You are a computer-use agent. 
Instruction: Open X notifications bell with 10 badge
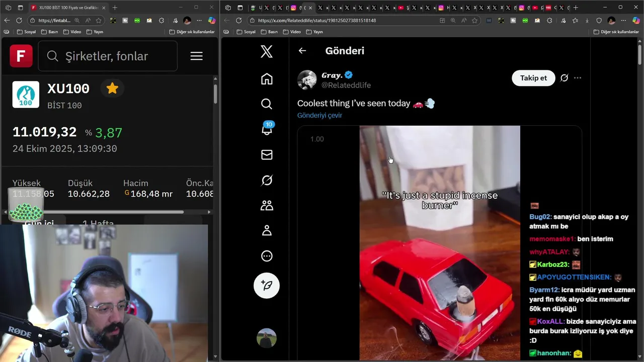pyautogui.click(x=267, y=129)
